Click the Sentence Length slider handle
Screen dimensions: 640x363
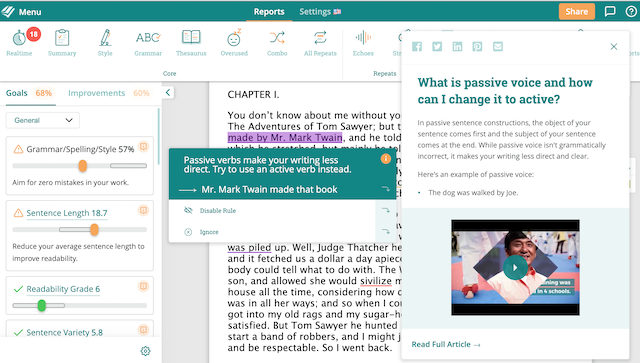(94, 230)
